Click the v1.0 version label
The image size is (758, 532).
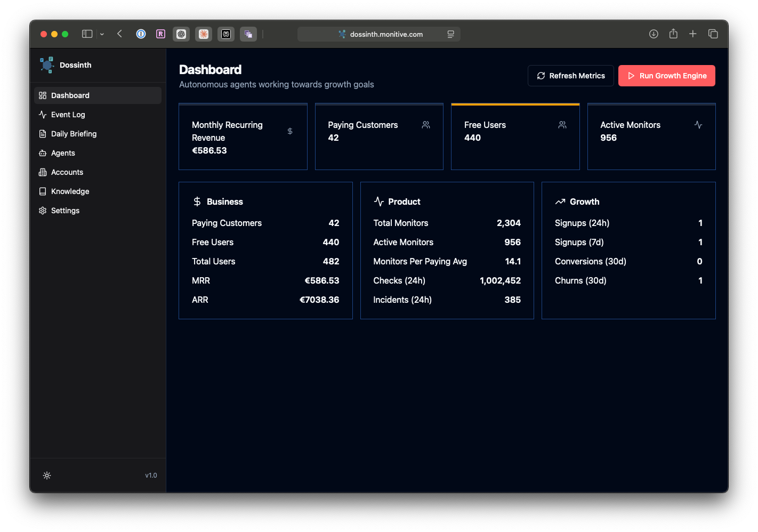click(151, 475)
